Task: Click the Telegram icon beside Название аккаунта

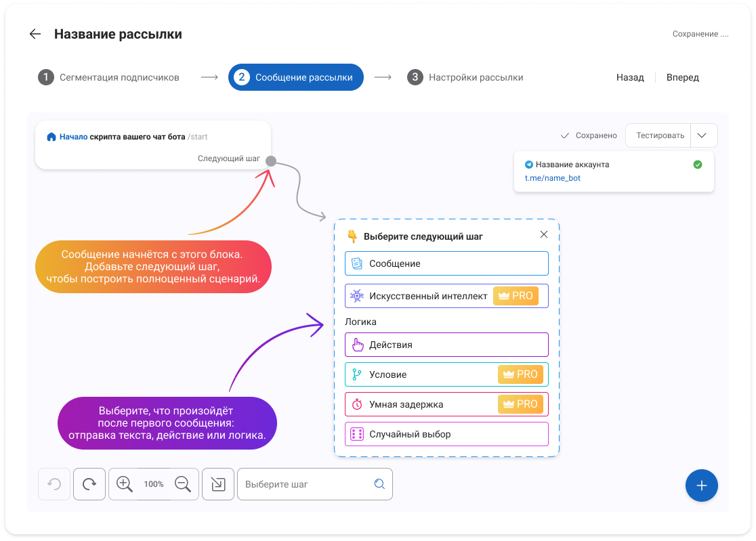Action: 529,165
